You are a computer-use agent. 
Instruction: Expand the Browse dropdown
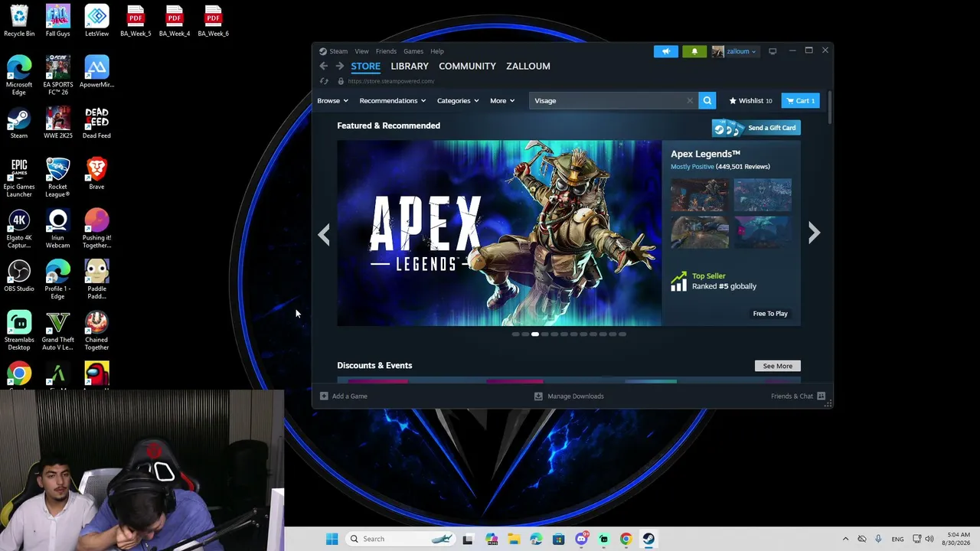tap(333, 100)
